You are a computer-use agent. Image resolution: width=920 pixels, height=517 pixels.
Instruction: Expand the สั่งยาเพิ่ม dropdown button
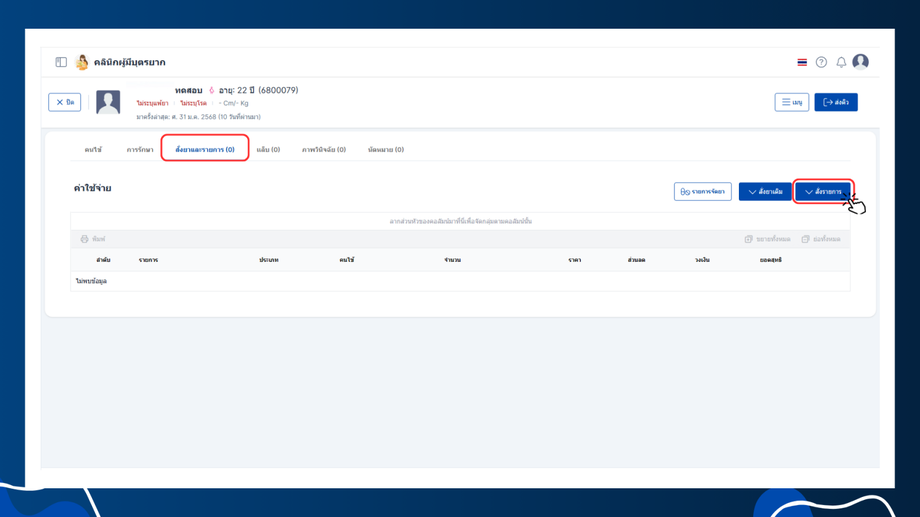coord(765,191)
